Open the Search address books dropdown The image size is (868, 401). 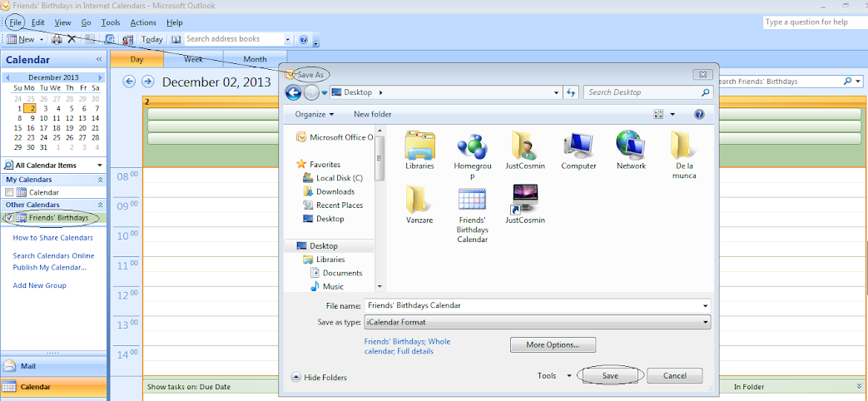tap(287, 39)
